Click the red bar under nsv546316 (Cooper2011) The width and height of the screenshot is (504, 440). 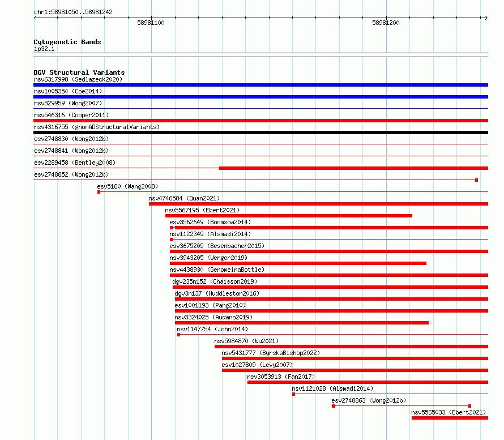(260, 121)
